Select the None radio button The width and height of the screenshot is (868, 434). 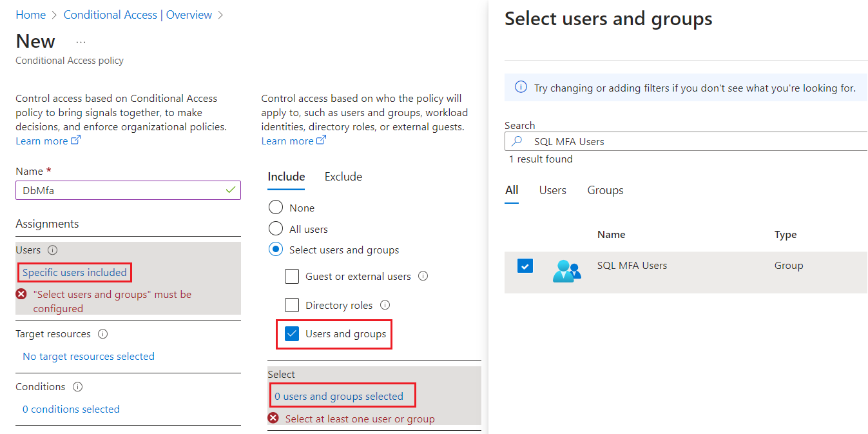click(x=276, y=208)
